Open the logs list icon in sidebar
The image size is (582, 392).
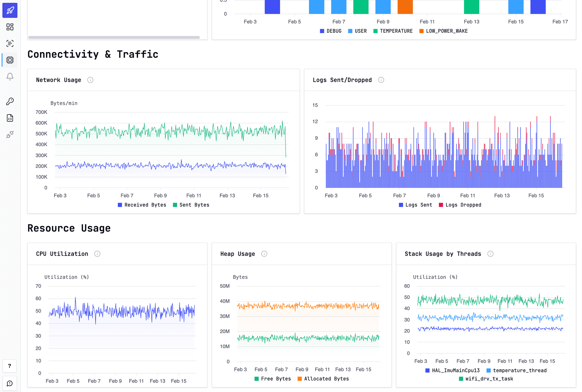(10, 43)
